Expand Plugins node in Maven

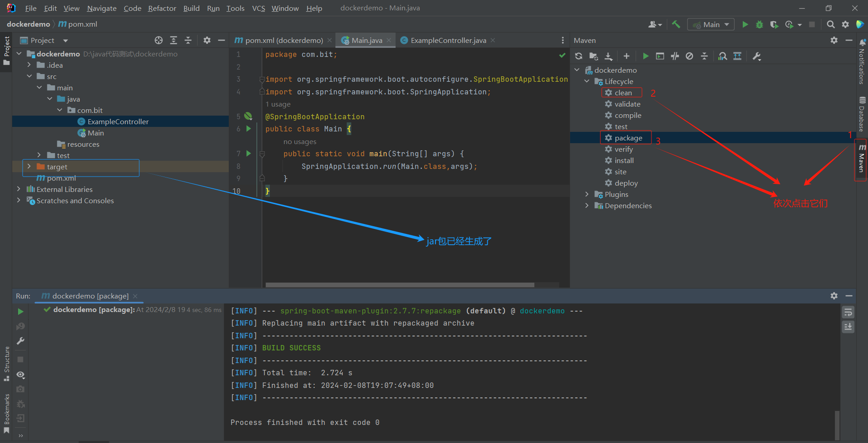[587, 194]
